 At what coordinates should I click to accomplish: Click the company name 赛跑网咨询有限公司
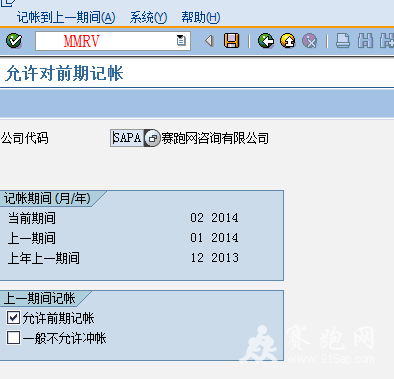pyautogui.click(x=215, y=138)
